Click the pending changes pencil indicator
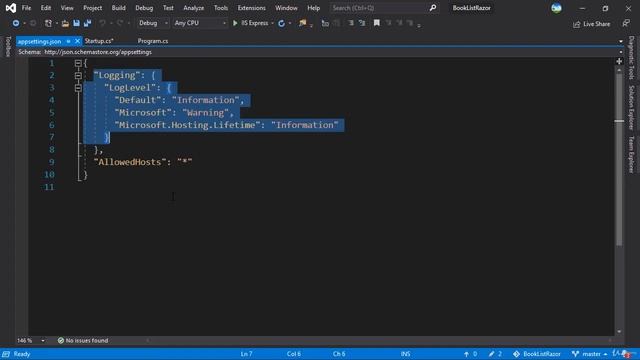The height and width of the screenshot is (360, 640). (x=495, y=354)
